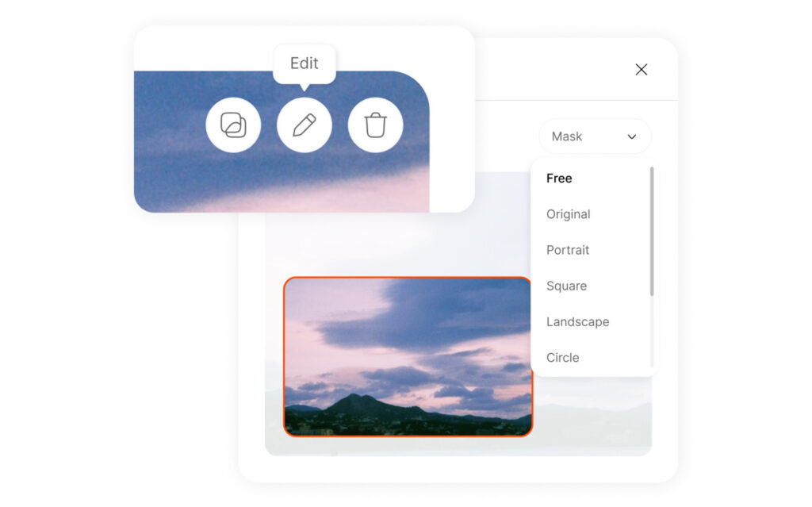The height and width of the screenshot is (507, 812).
Task: Close the image editor with the X icon
Action: [641, 70]
